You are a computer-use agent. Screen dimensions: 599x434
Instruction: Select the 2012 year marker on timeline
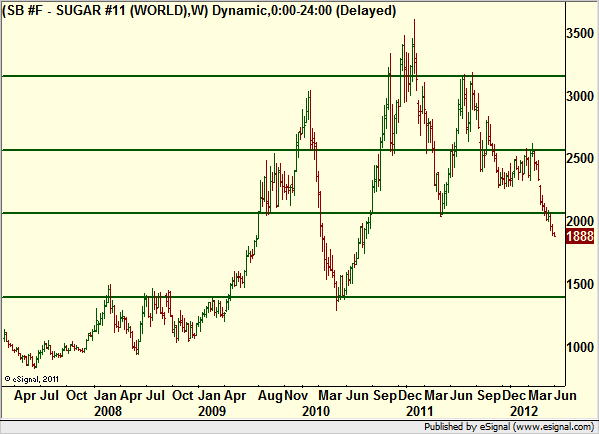(524, 411)
